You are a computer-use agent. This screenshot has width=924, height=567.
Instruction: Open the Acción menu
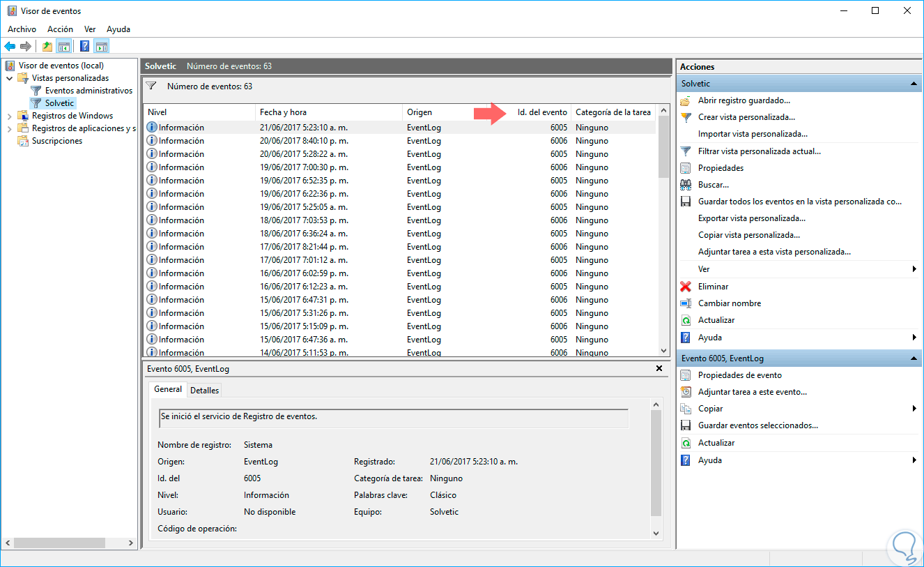point(60,29)
